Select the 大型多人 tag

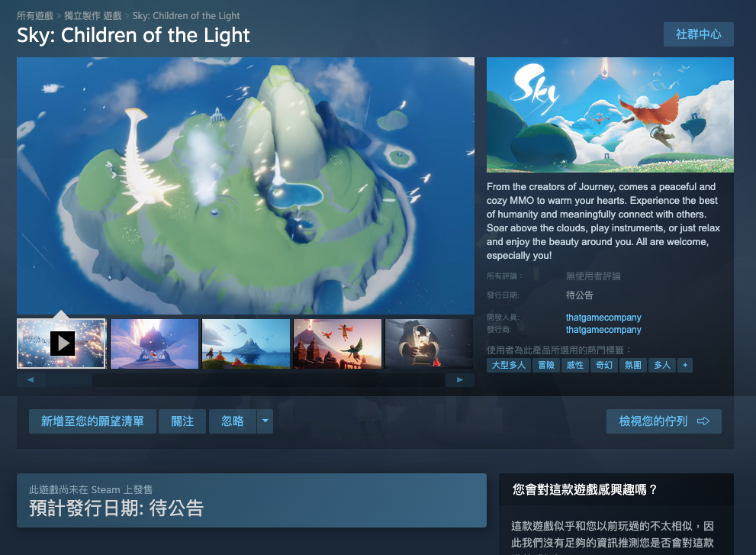click(509, 366)
